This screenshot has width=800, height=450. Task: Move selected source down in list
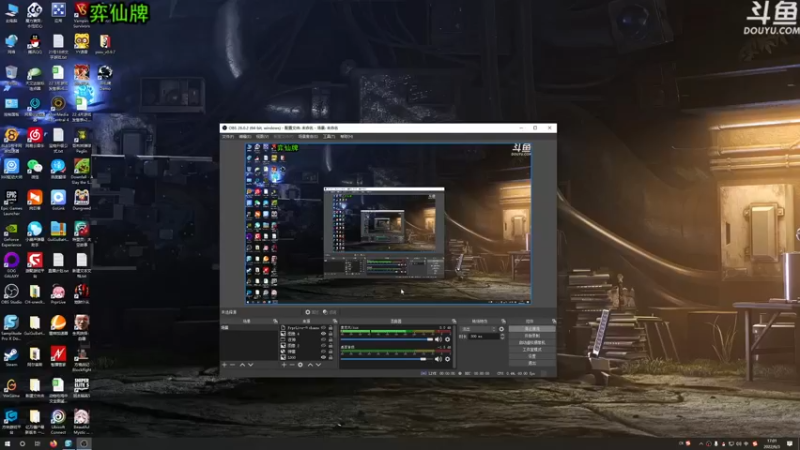pyautogui.click(x=318, y=365)
